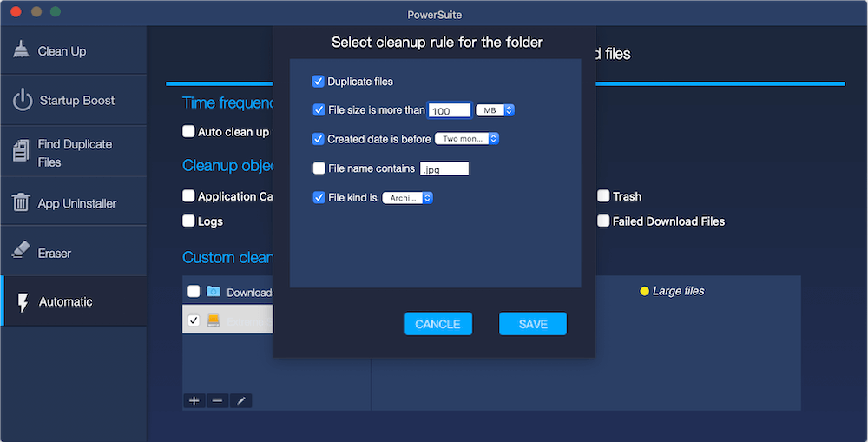Click the file name contains field
Screen dimensions: 868x442
444,168
